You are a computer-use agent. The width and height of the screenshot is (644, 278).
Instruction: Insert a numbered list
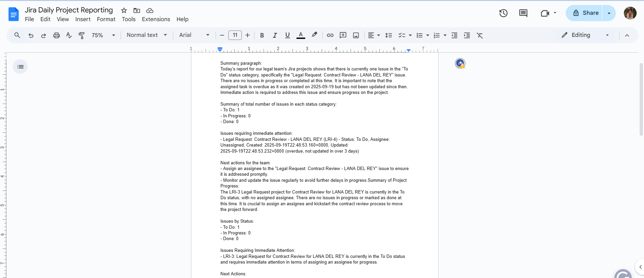[437, 35]
